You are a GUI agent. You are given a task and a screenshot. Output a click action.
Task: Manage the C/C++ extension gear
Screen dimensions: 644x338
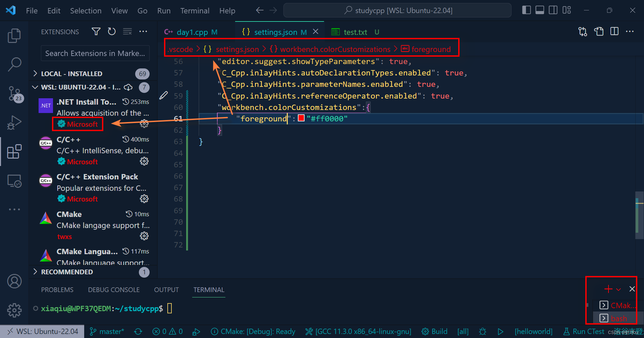point(144,161)
